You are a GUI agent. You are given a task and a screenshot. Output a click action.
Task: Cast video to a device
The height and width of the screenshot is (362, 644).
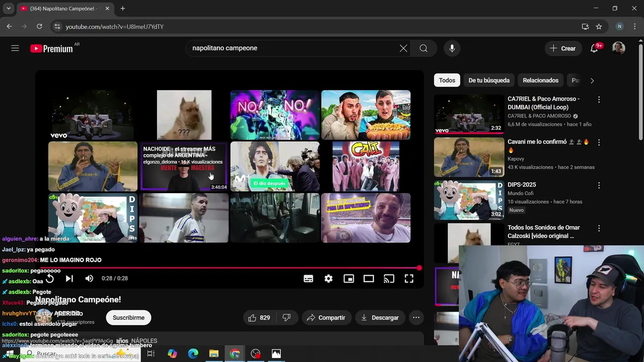coord(389,279)
